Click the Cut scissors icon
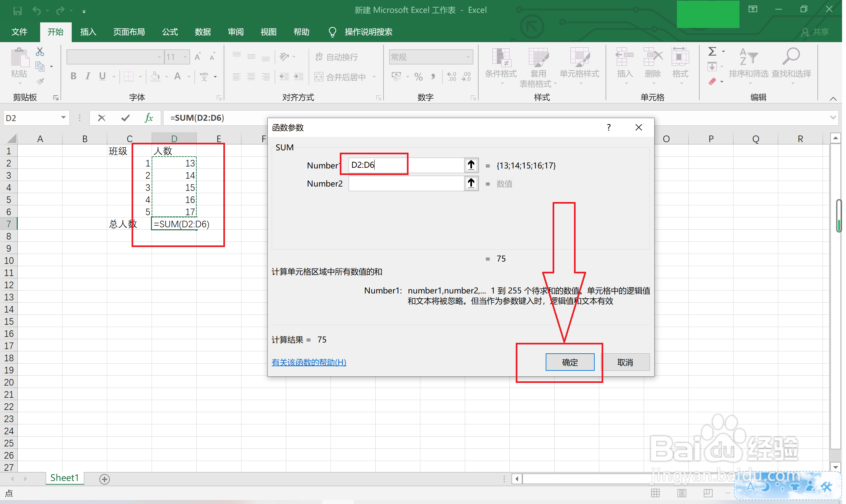This screenshot has width=846, height=504. tap(40, 52)
